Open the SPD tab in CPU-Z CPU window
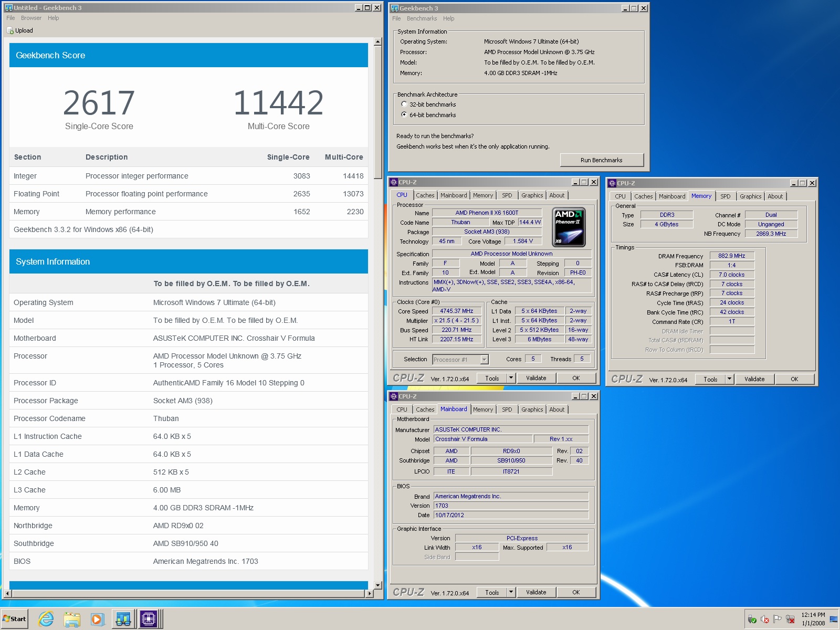 (x=507, y=195)
